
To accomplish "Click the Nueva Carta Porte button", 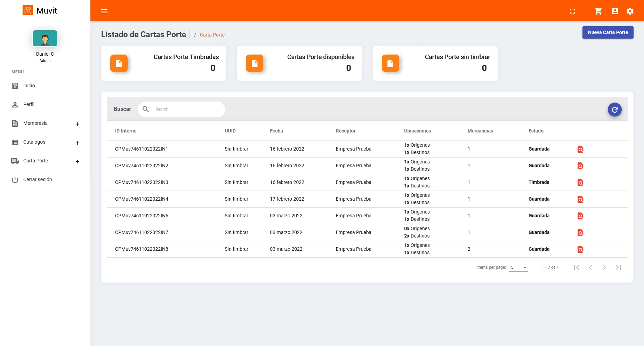I will (x=608, y=32).
